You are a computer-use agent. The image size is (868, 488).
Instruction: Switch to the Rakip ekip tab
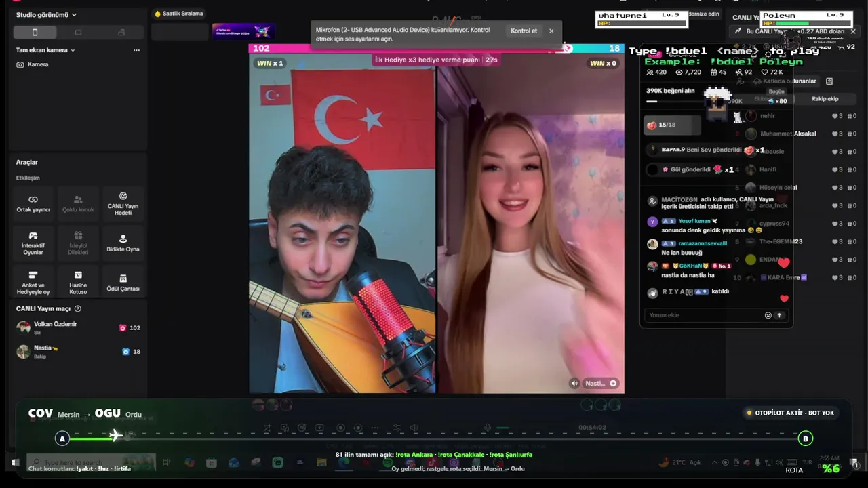click(825, 99)
